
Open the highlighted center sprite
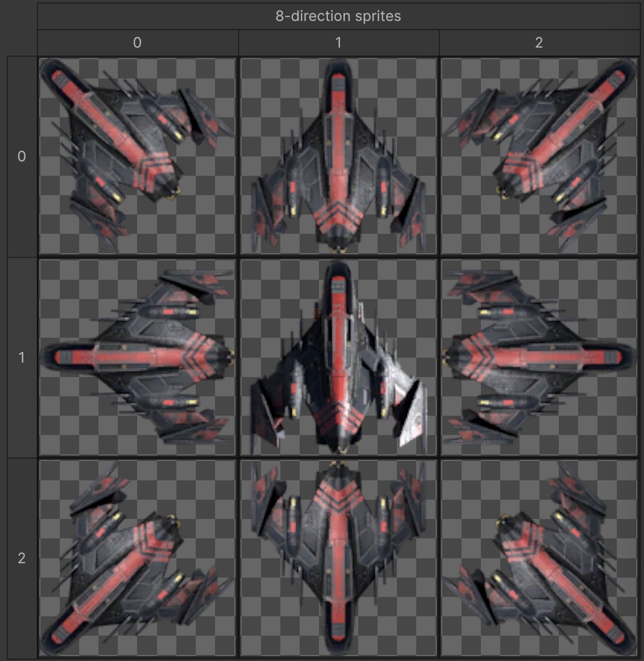coord(338,356)
